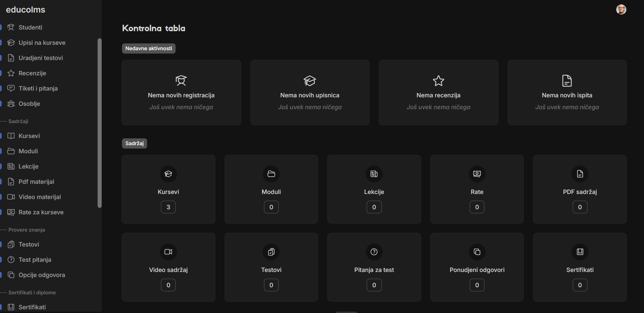Viewport: 644px width, 313px height.
Task: Click the Nema novih registracija card
Action: pyautogui.click(x=181, y=93)
